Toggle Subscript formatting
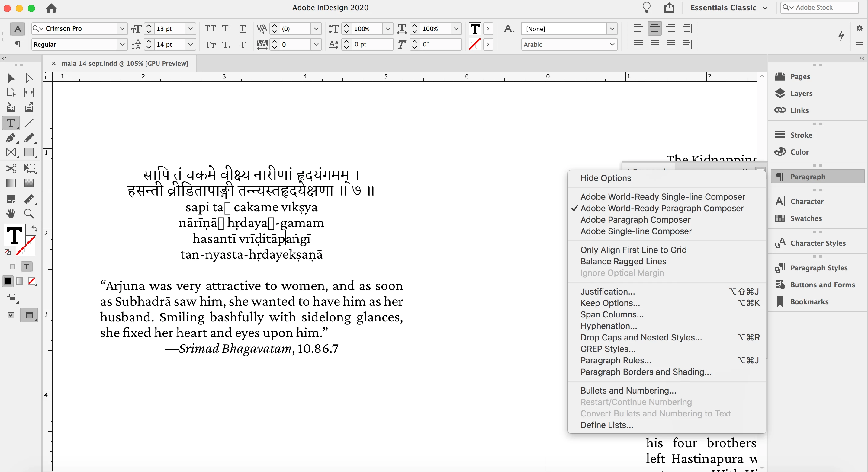Screen dimensions: 868x472 click(x=227, y=44)
